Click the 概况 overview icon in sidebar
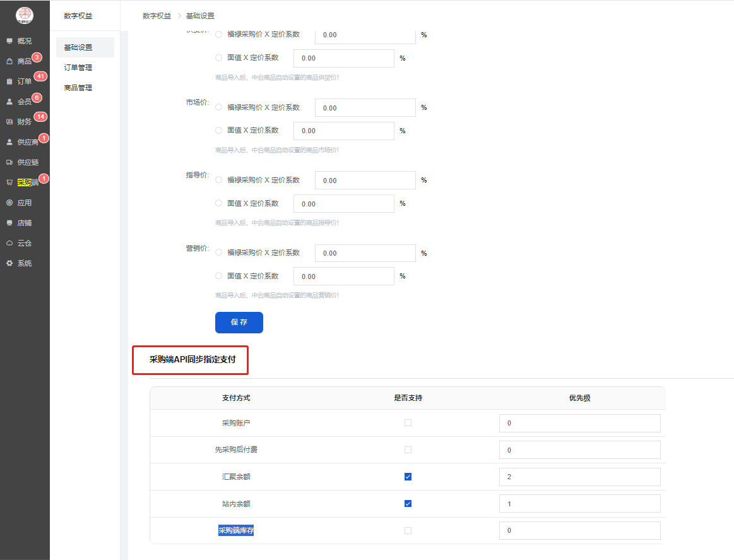 [9, 41]
